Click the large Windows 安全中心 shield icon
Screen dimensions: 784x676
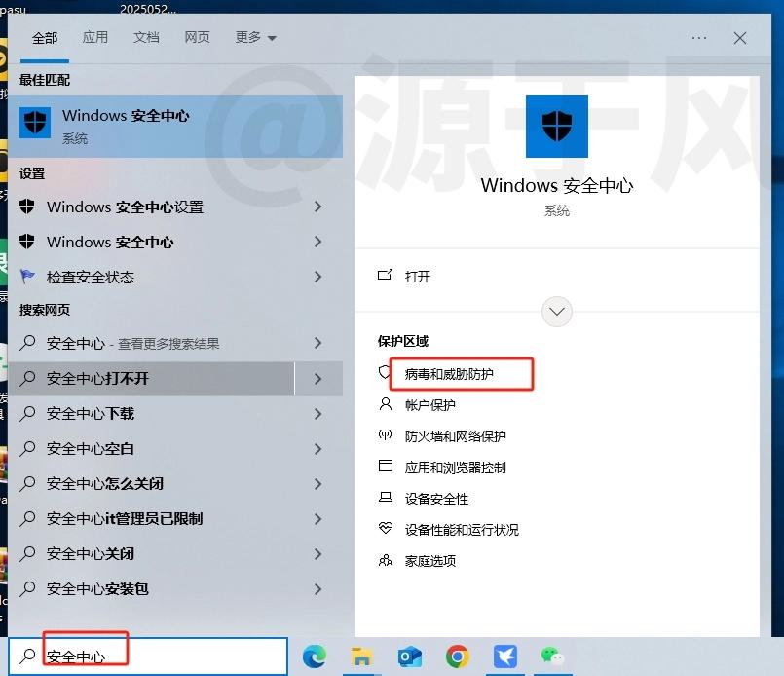pyautogui.click(x=556, y=127)
